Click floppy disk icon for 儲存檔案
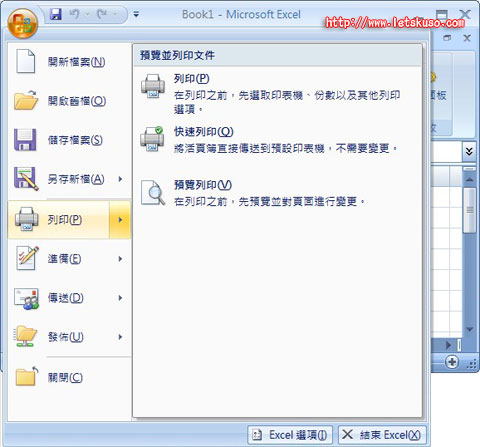 tap(25, 140)
